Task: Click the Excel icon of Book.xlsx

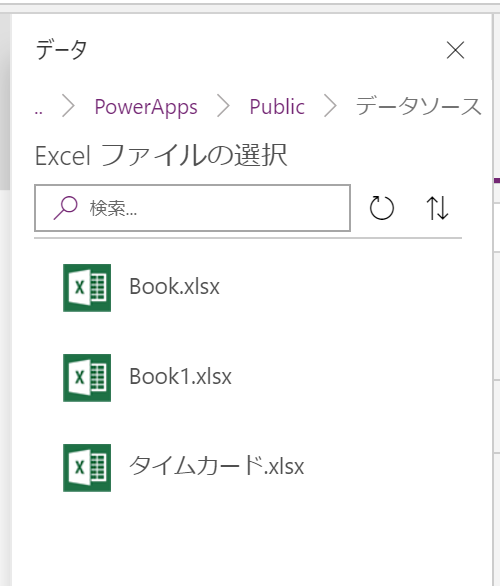Action: (87, 288)
